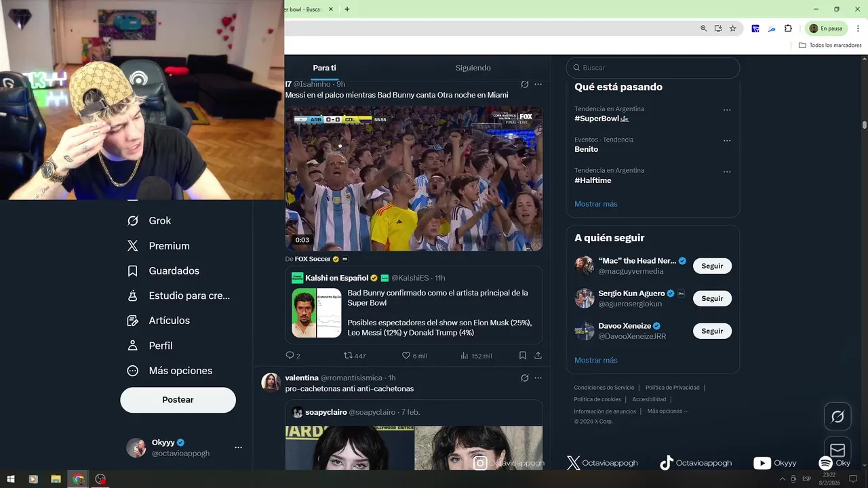Show more accounts under A quién seguir
This screenshot has width=868, height=488.
(x=595, y=361)
